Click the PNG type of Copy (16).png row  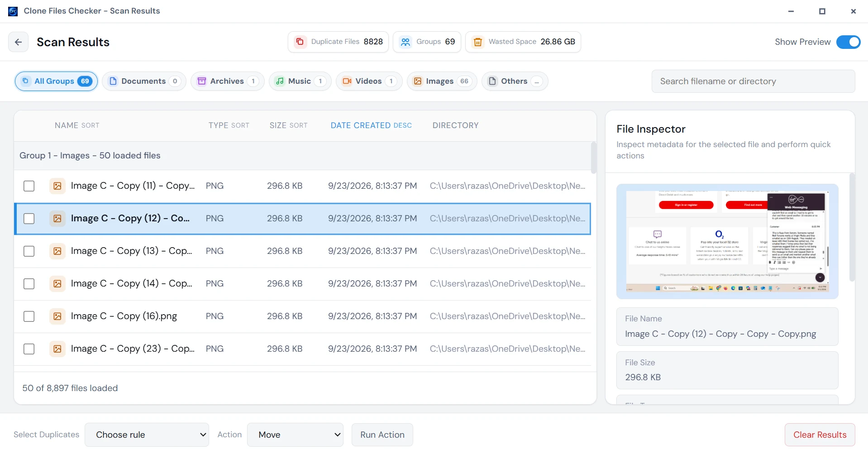click(x=215, y=316)
